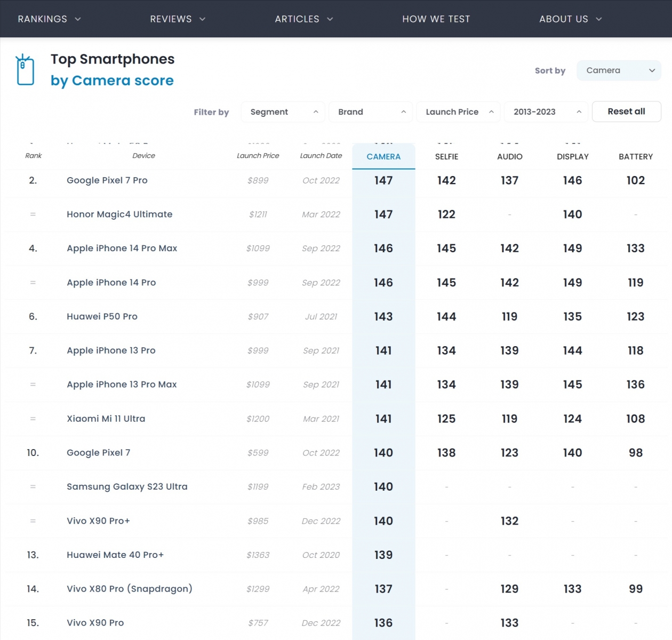Click launch date Feb 2023 of Galaxy S23 Ultra
The width and height of the screenshot is (672, 640).
click(x=321, y=487)
